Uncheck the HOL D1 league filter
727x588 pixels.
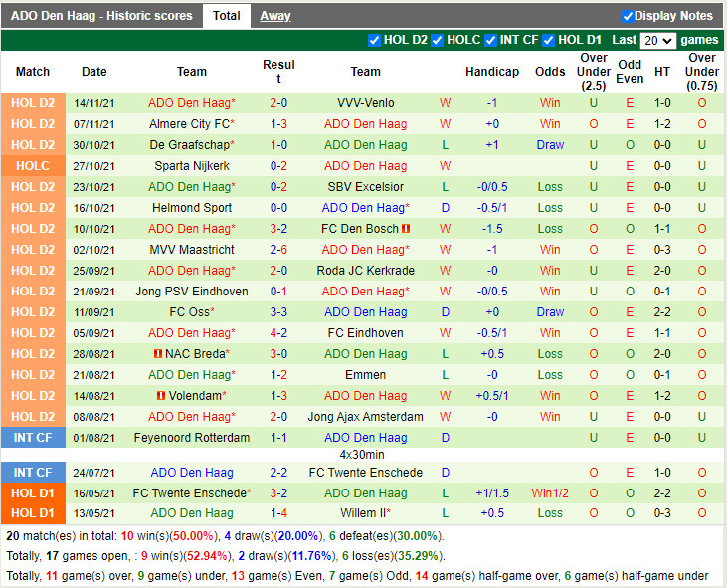click(549, 41)
